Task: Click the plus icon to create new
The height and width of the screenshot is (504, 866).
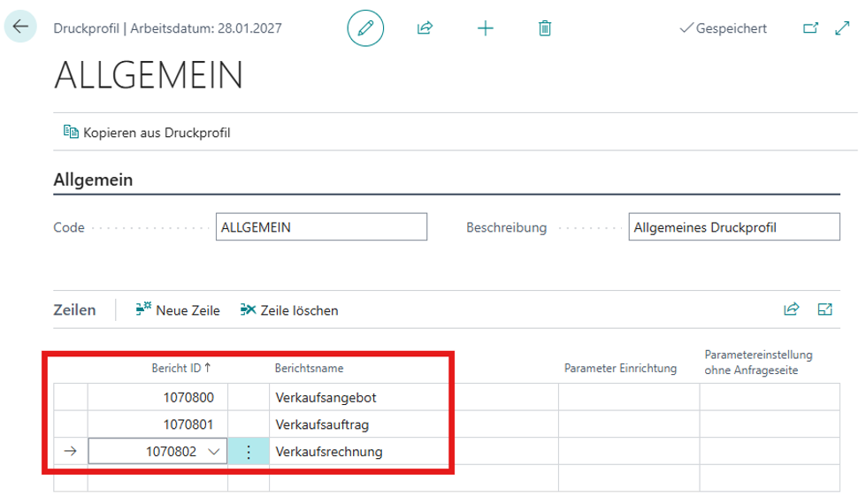Action: [485, 28]
